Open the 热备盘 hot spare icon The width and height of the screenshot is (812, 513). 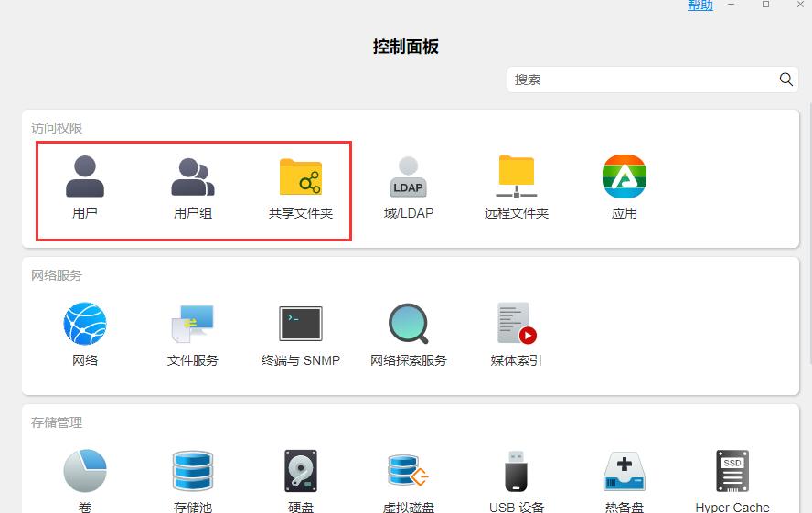tap(625, 471)
